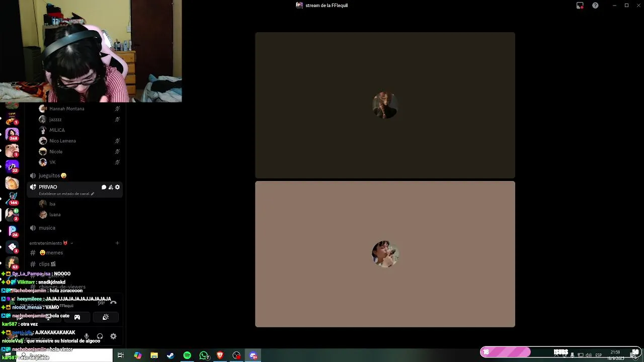Invite people to PRIVAO channel
Screen dimensions: 644x362
tap(111, 187)
